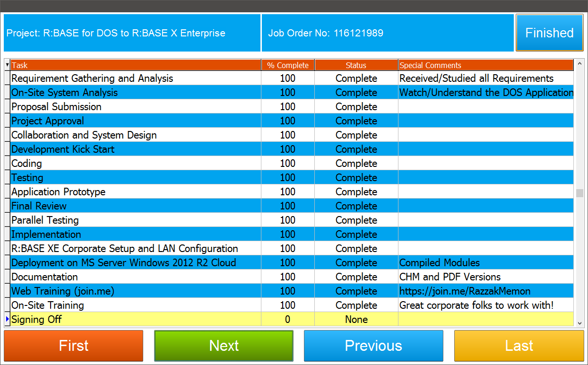Click the scrollbar down arrow of the grid
The image size is (588, 365).
tap(579, 323)
